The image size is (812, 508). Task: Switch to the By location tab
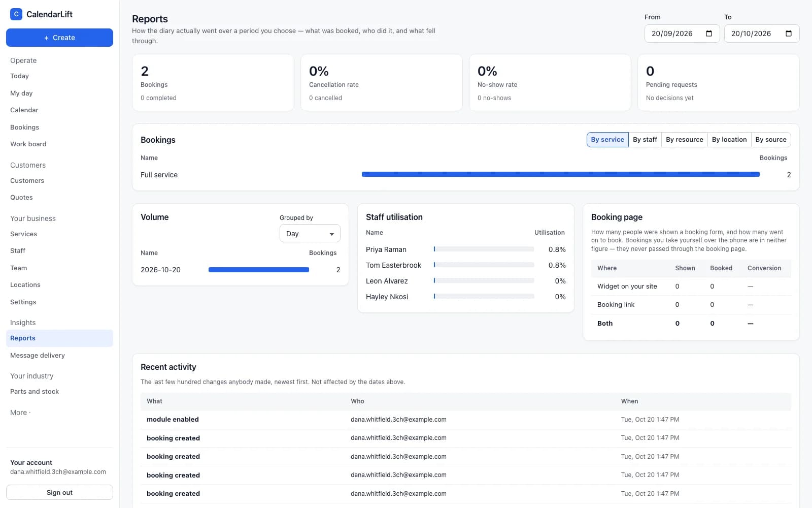click(729, 140)
